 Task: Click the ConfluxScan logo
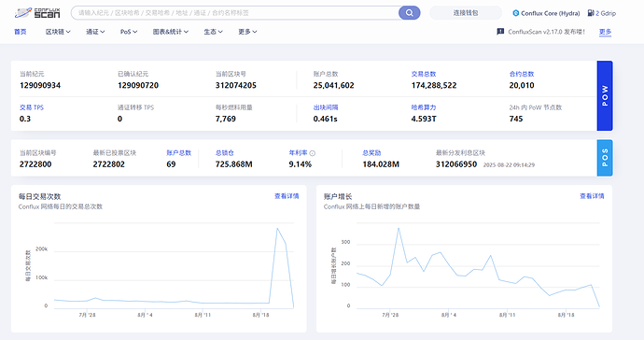click(37, 13)
